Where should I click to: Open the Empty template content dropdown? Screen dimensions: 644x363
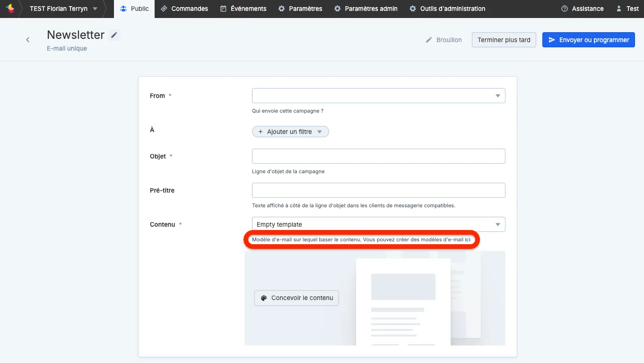pos(379,224)
